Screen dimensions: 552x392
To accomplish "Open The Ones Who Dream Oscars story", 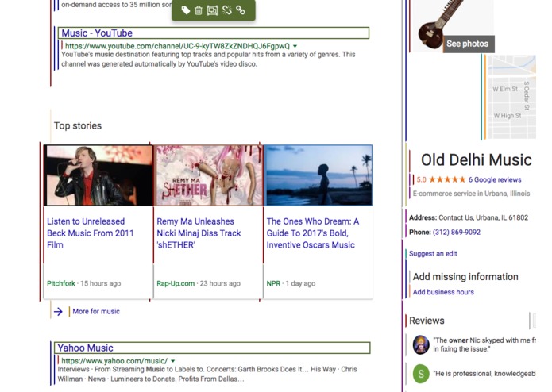I will [x=313, y=233].
